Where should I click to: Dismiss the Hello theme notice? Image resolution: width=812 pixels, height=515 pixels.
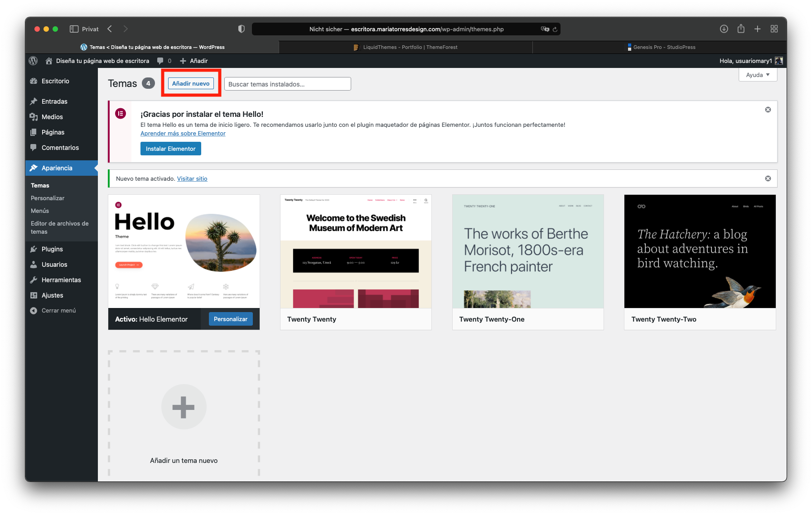point(768,110)
